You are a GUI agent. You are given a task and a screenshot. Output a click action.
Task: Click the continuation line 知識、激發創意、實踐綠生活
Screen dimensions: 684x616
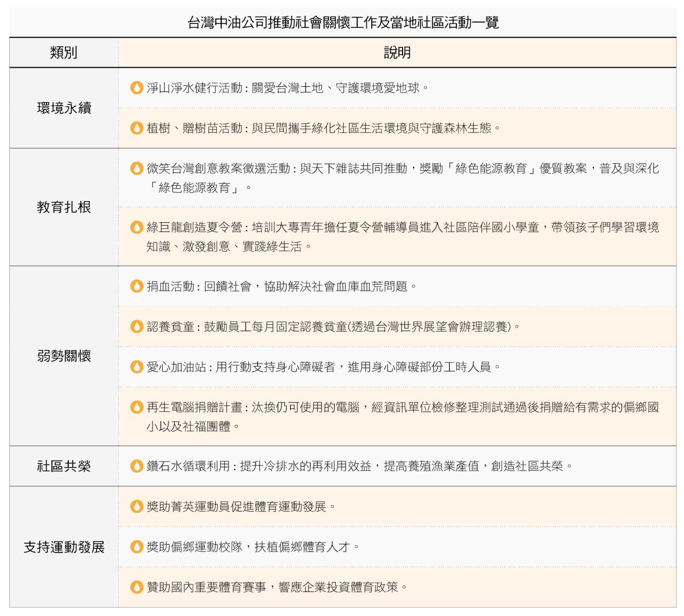tap(229, 246)
